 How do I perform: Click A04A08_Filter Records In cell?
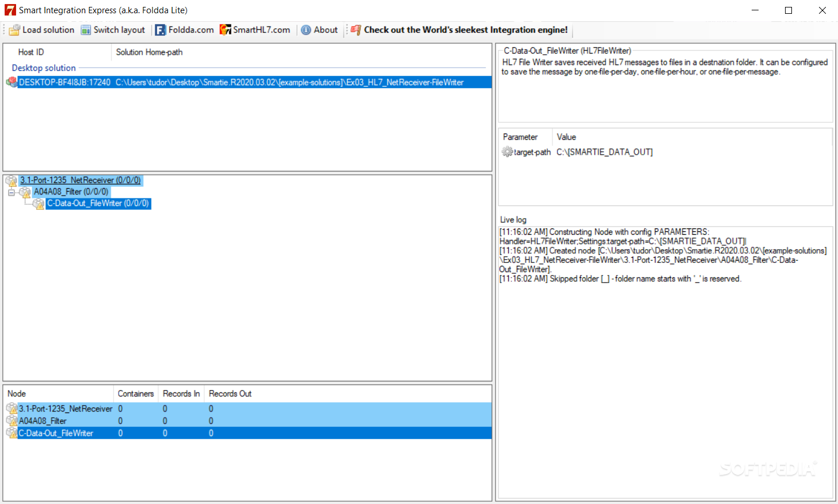(x=165, y=421)
